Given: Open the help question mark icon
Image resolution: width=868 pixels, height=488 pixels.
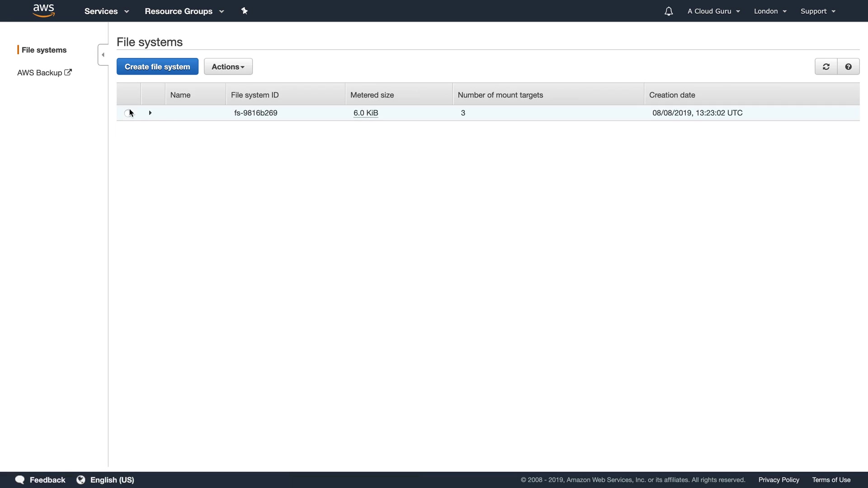Looking at the screenshot, I should 849,67.
